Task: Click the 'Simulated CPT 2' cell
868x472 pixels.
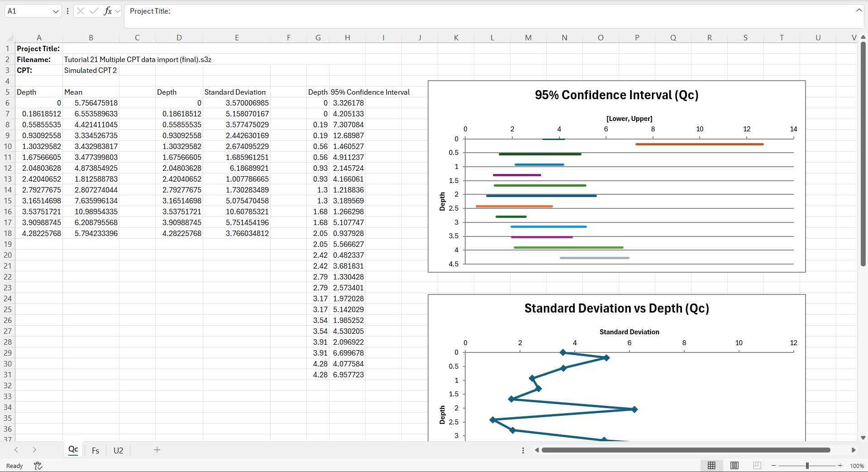Action: 91,70
